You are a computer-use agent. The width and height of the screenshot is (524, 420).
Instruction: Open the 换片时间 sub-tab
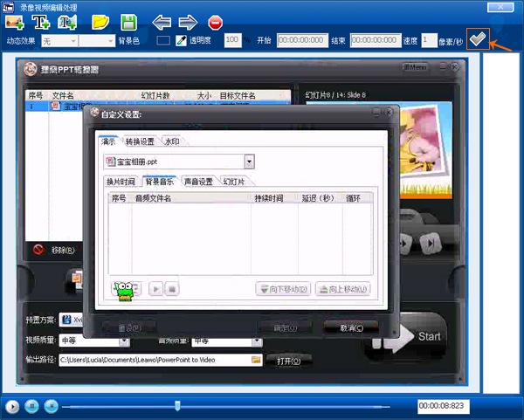pyautogui.click(x=121, y=182)
